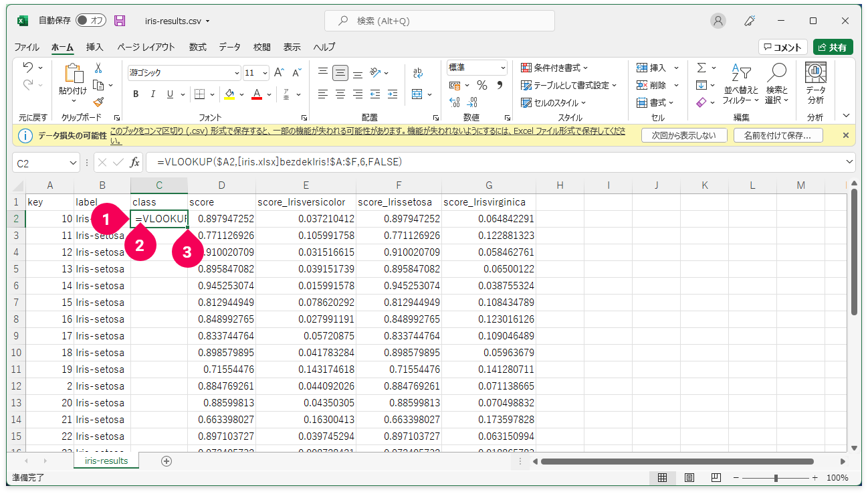
Task: Apply Bold formatting
Action: point(136,94)
